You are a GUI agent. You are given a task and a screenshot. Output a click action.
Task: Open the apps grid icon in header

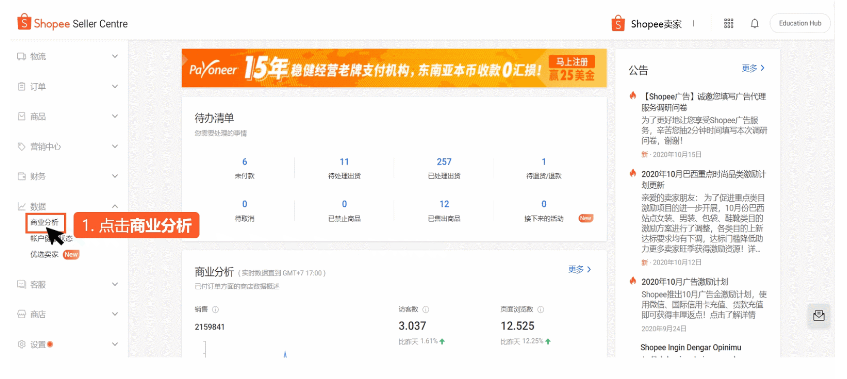[x=729, y=23]
